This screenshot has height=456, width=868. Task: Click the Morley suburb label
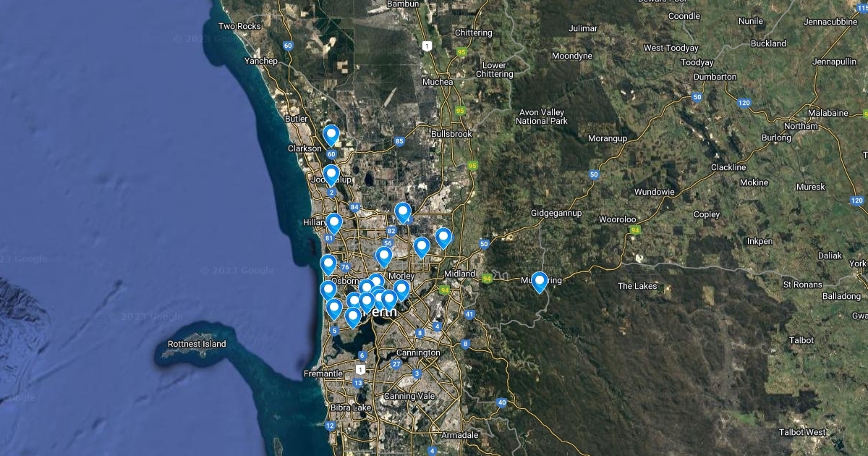401,276
